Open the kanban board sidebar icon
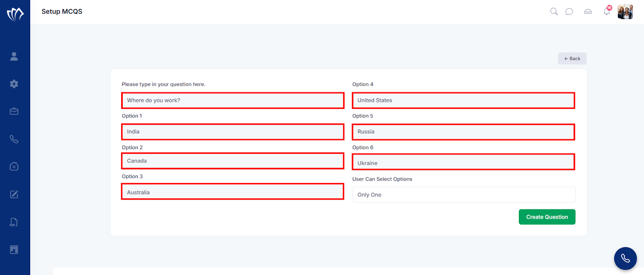644x275 pixels. tap(14, 250)
